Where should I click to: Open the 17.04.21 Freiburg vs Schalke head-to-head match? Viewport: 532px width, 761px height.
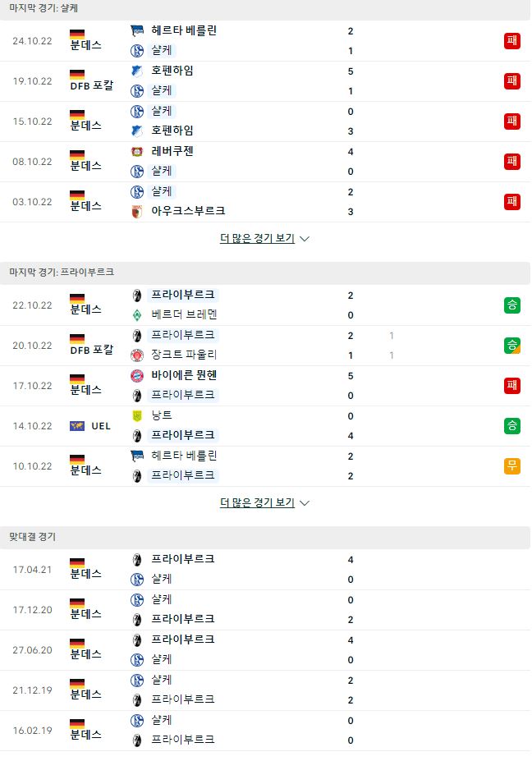click(x=265, y=570)
